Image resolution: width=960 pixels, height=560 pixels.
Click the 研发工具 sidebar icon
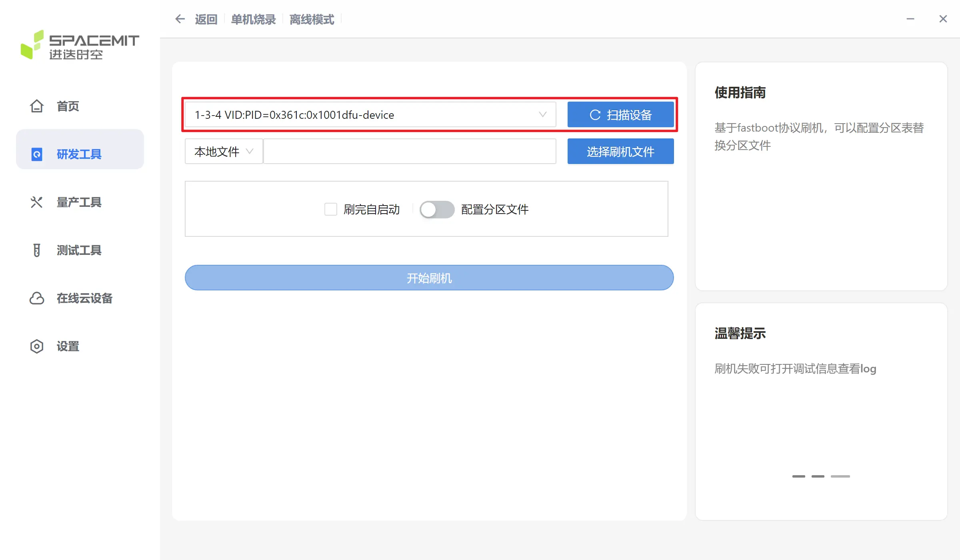click(37, 154)
